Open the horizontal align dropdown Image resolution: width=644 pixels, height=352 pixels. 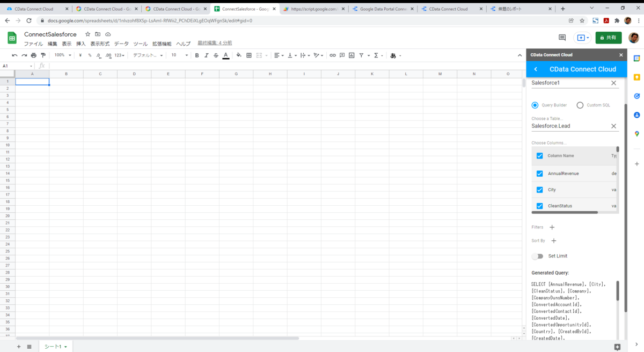pos(278,55)
